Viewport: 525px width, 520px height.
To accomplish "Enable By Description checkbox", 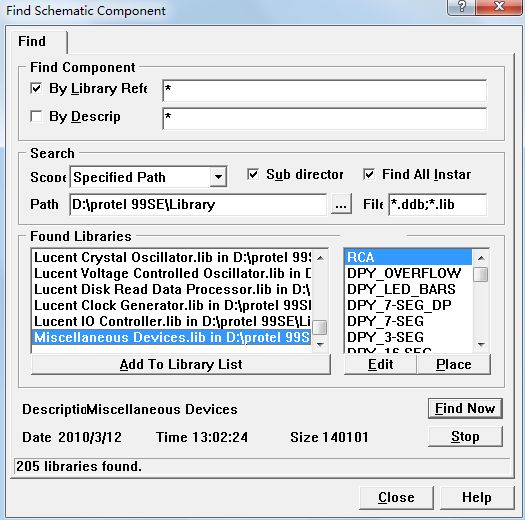I will coord(36,117).
